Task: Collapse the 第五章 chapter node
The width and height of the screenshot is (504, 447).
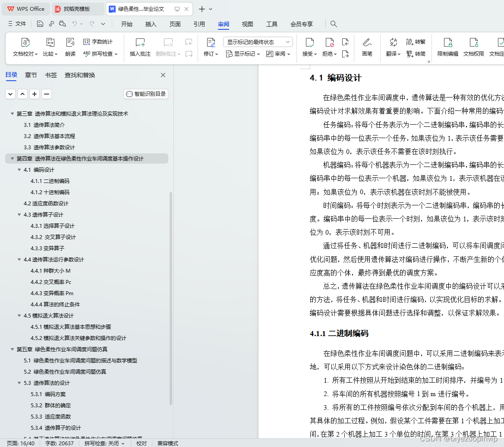Action: [x=12, y=349]
